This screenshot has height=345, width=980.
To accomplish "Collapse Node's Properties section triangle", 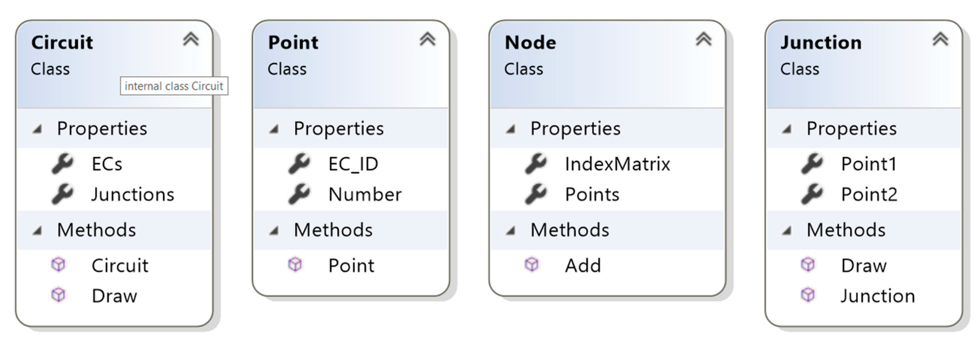I will [511, 129].
